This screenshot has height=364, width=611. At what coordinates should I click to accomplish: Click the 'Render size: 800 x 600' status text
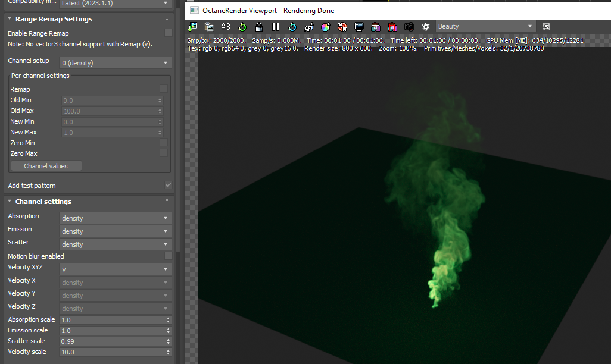338,48
